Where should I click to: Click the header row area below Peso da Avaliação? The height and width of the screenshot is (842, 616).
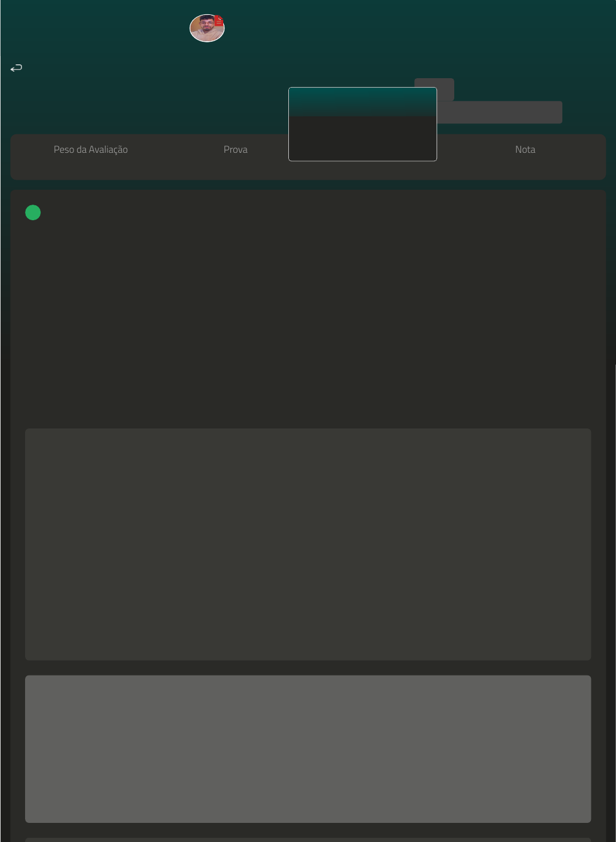point(91,168)
